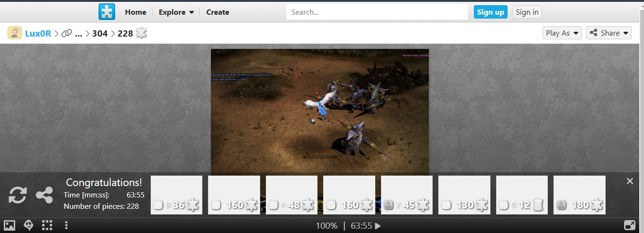The image size is (644, 233).
Task: Select the 228 breadcrumb item
Action: point(125,33)
